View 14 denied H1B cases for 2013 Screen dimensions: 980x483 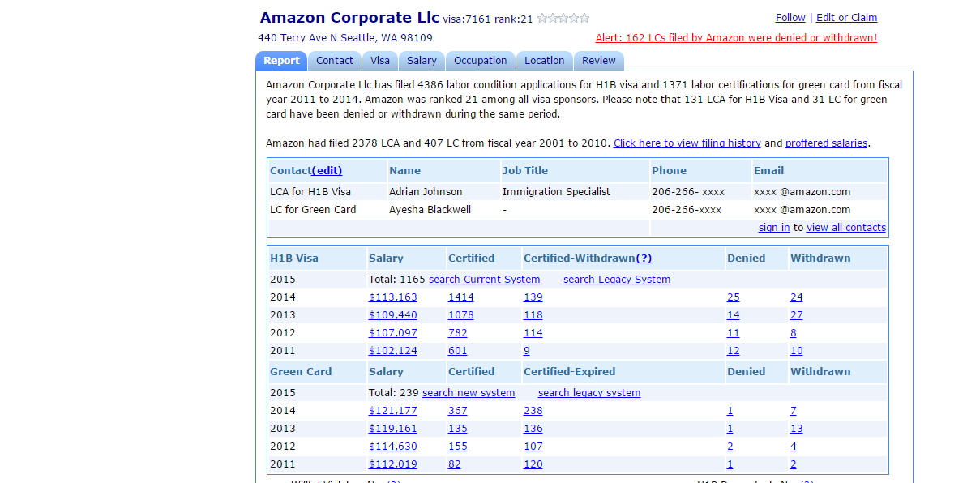(x=734, y=315)
